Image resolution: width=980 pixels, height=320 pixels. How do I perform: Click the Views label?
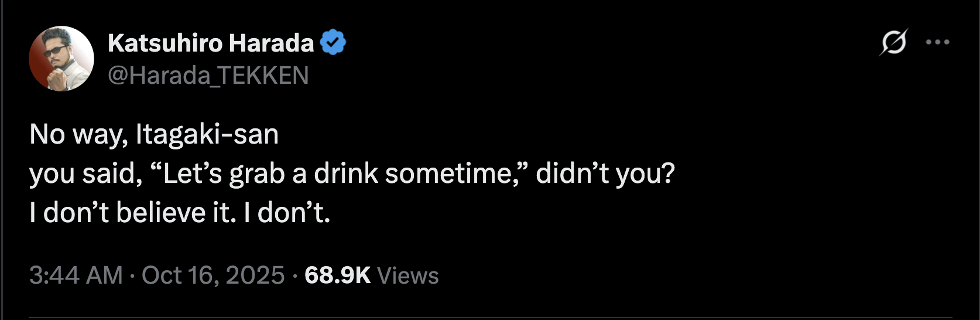tap(408, 275)
